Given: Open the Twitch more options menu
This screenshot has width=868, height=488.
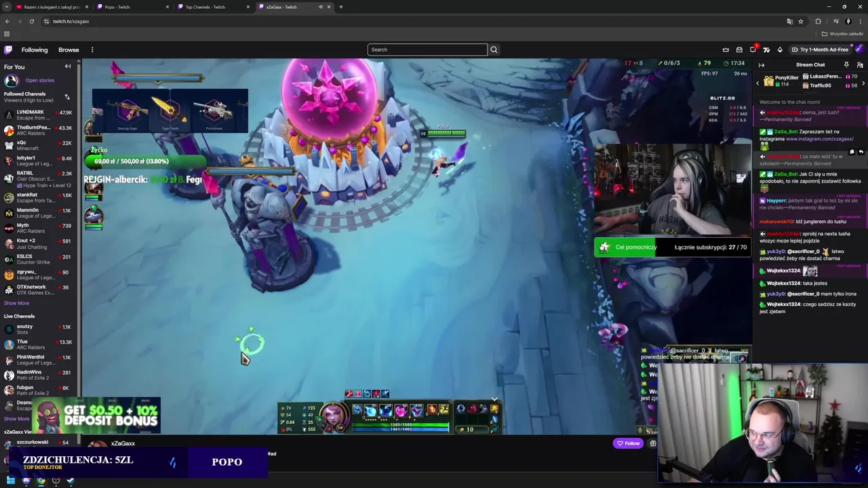Looking at the screenshot, I should click(92, 49).
